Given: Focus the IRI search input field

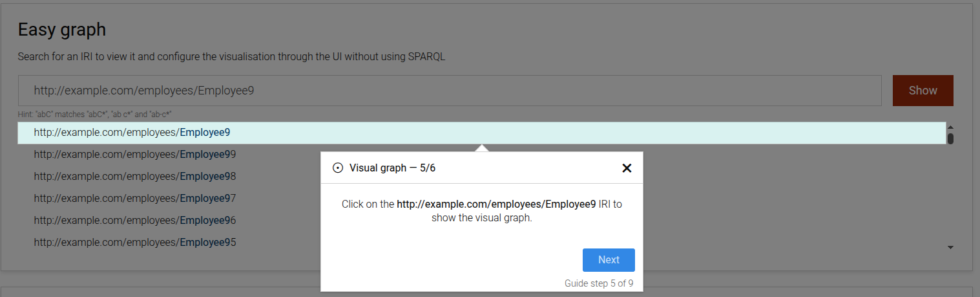Looking at the screenshot, I should [450, 91].
